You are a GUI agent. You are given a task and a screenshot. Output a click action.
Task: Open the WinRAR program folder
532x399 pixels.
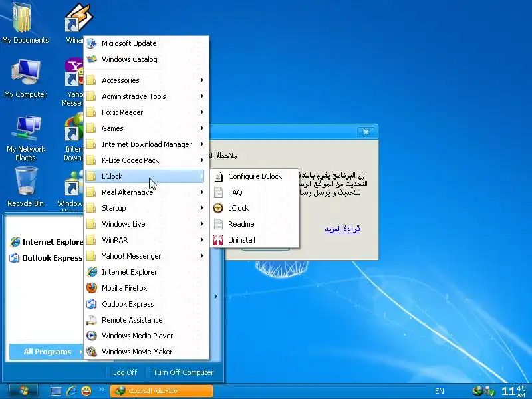coord(145,240)
